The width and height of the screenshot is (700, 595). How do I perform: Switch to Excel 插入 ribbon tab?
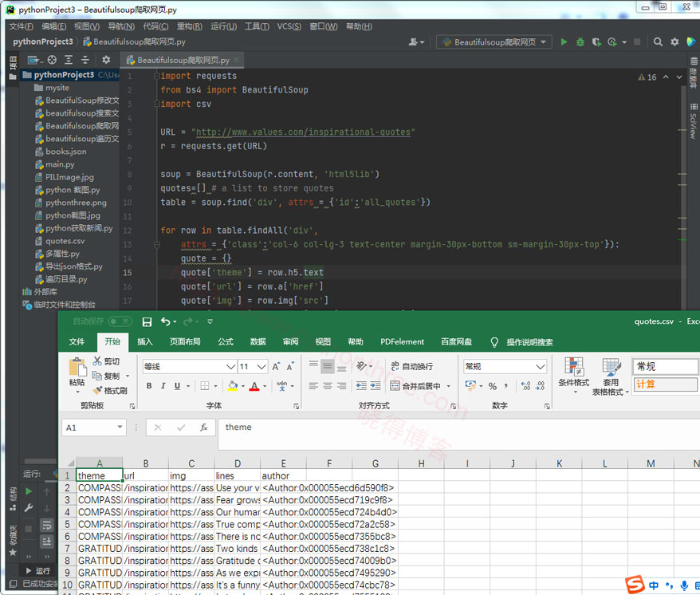pos(144,341)
